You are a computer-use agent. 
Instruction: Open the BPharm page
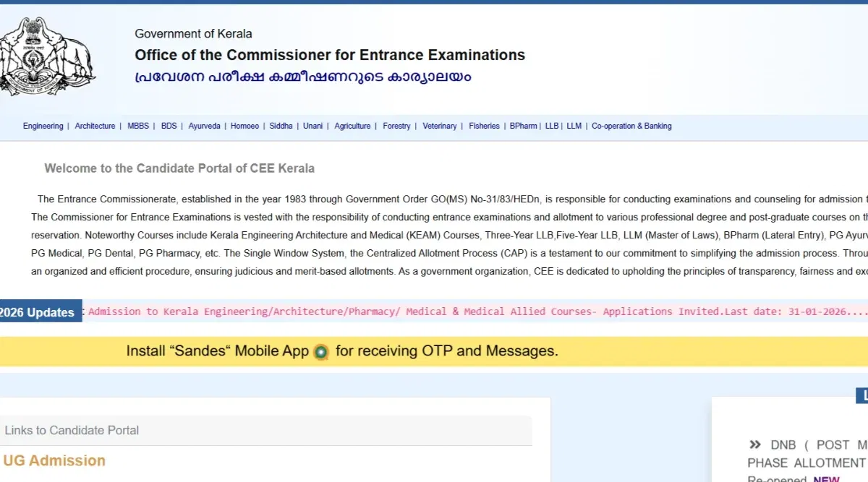tap(523, 126)
